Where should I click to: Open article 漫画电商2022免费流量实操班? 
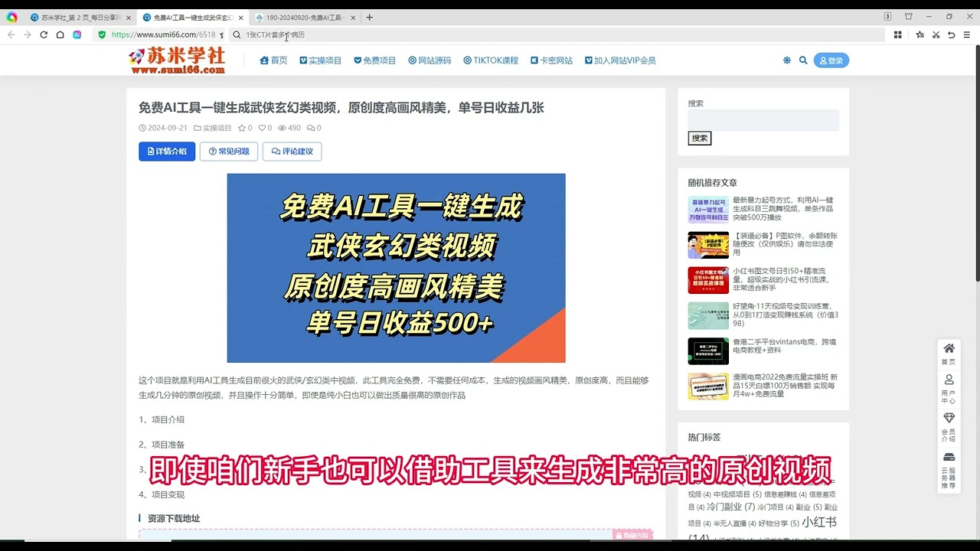785,385
